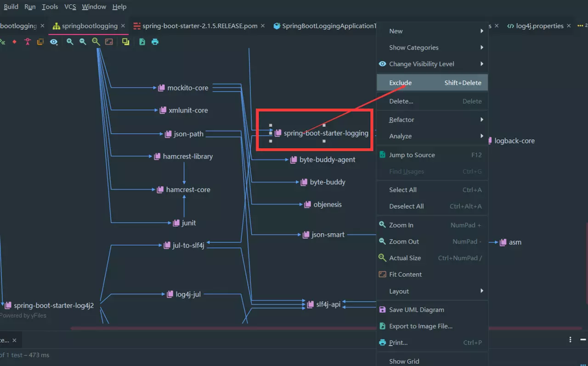Open the Help menu
The image size is (588, 366).
click(x=119, y=7)
